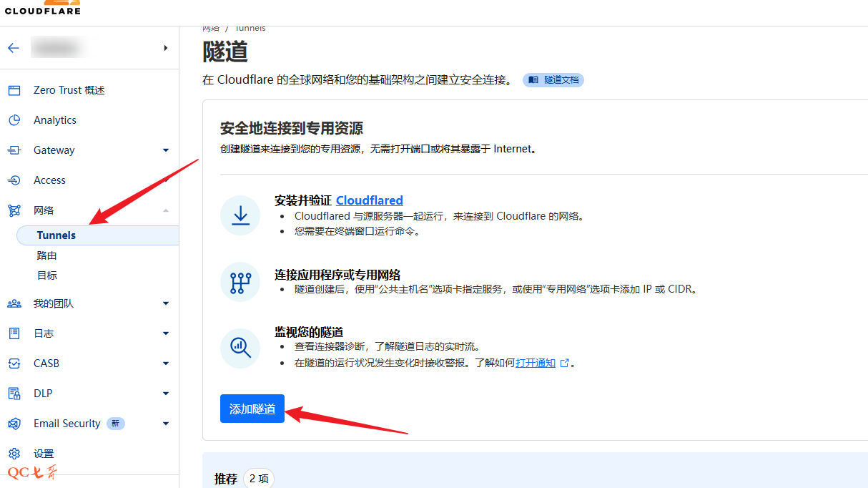The width and height of the screenshot is (868, 488).
Task: Select Tunnels in the sidebar
Action: pos(56,235)
